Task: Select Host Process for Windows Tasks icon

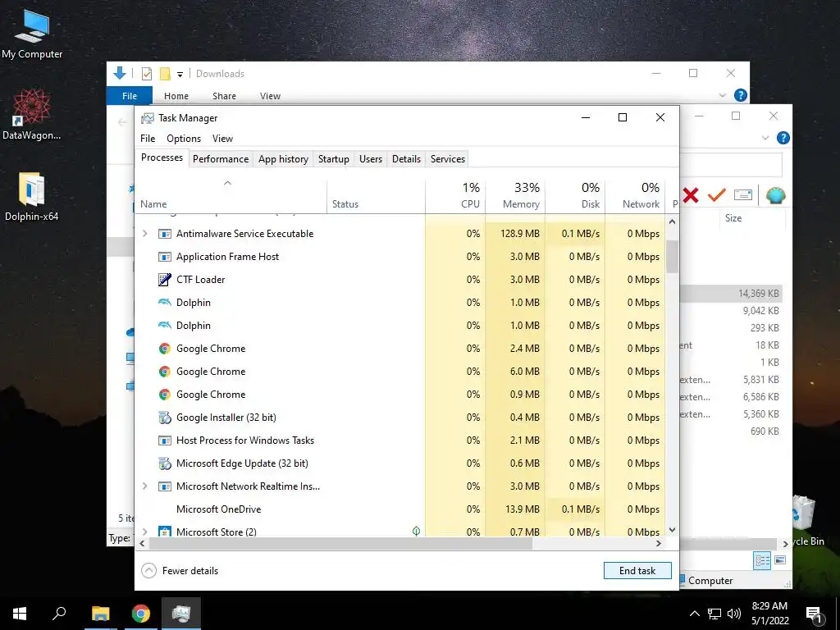Action: point(164,441)
